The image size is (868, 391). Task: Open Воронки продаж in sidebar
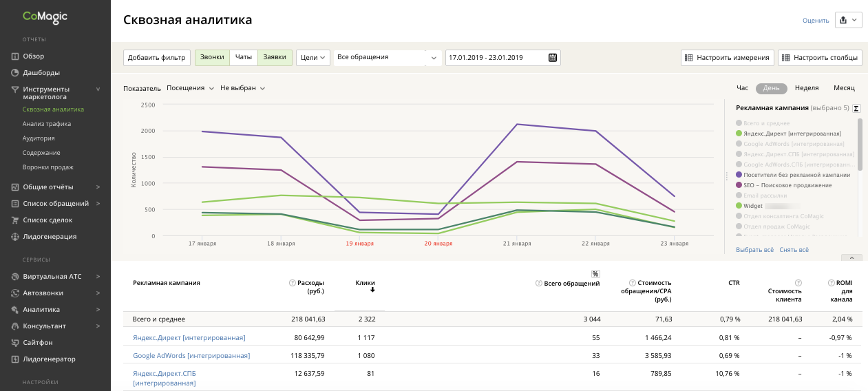pyautogui.click(x=47, y=167)
